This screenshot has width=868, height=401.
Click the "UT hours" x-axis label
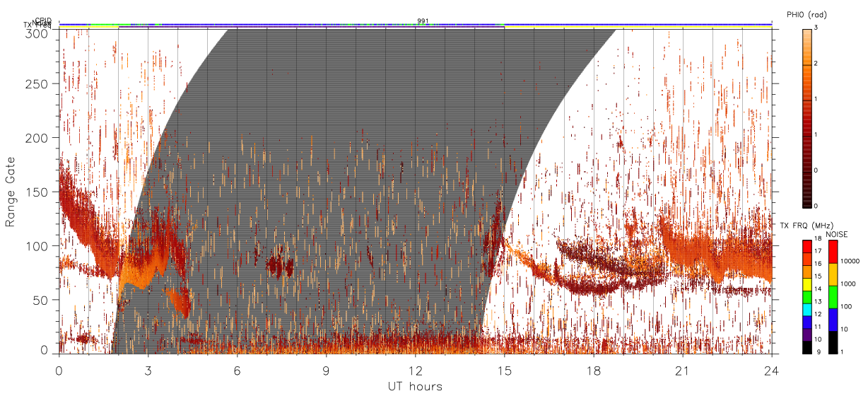click(415, 386)
